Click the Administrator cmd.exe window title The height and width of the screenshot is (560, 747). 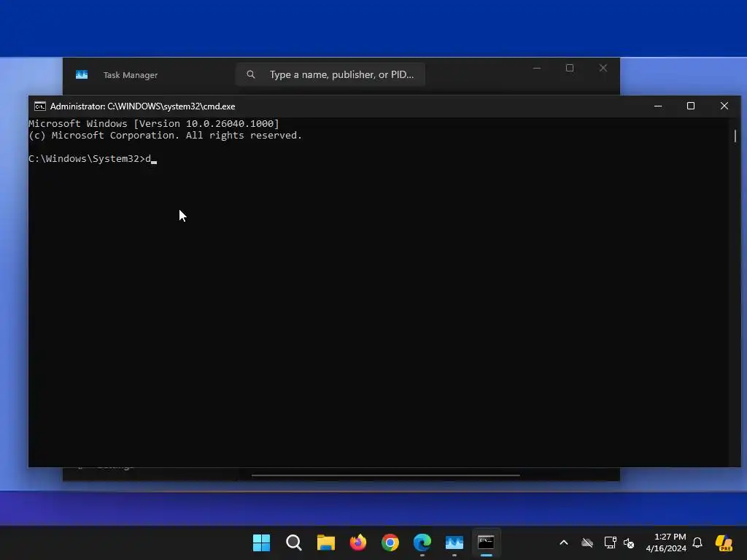pos(142,106)
